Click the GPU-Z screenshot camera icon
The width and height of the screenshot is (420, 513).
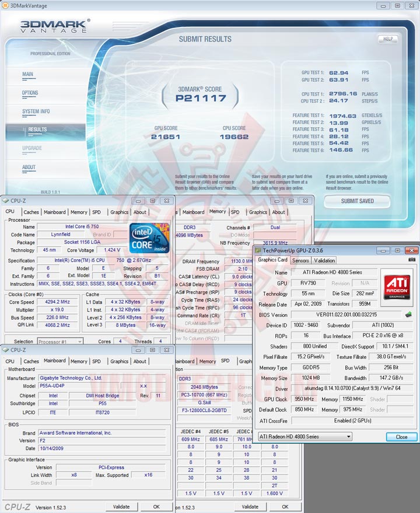pos(411,260)
